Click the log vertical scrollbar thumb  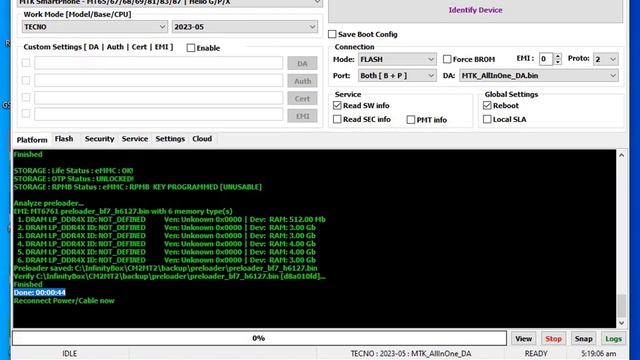click(x=621, y=305)
